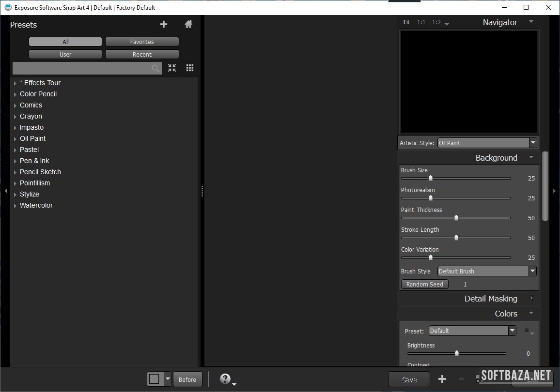This screenshot has height=392, width=560.
Task: Click the Save button
Action: [x=409, y=380]
